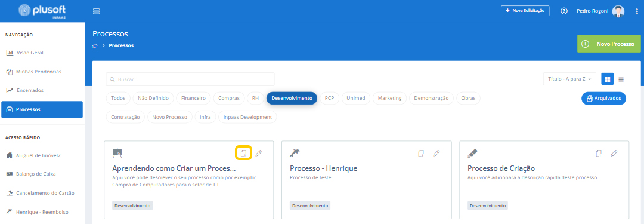Filter by the Novo Processo category chip
The width and height of the screenshot is (644, 224).
(169, 117)
